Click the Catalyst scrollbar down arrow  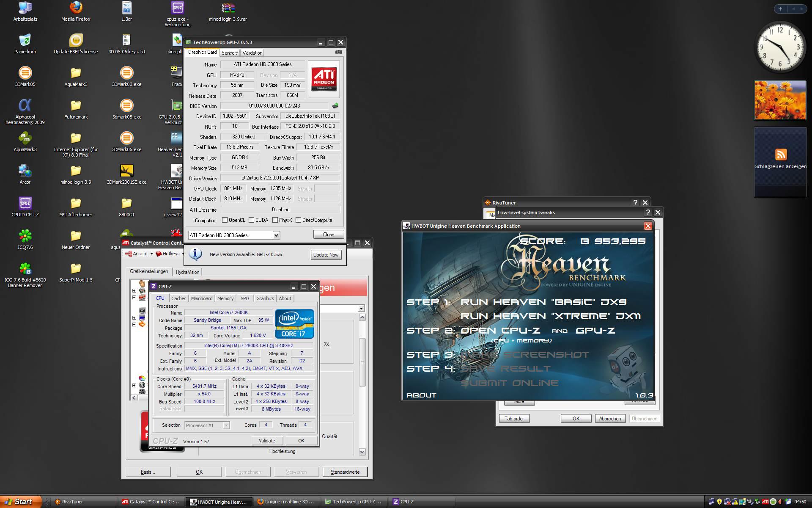pos(362,452)
